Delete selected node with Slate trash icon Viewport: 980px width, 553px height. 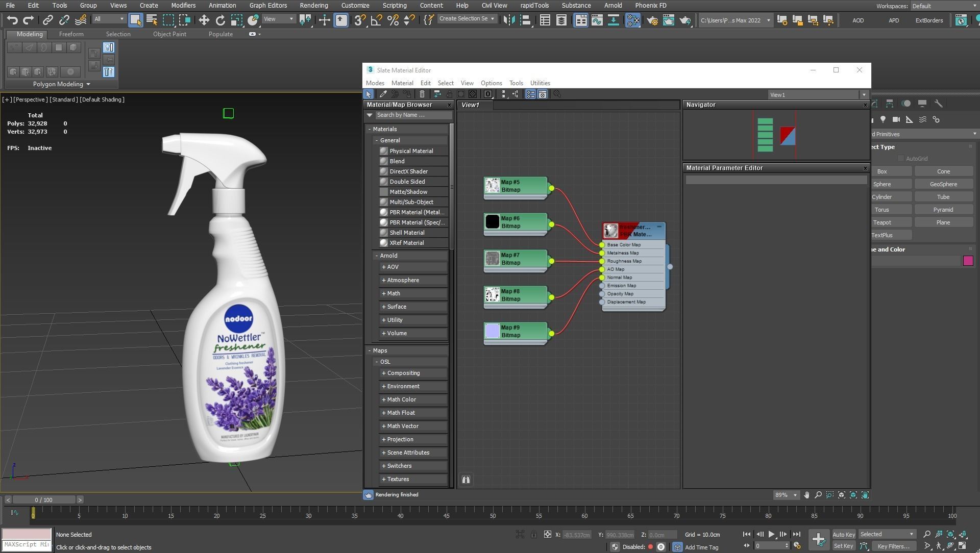tap(422, 94)
